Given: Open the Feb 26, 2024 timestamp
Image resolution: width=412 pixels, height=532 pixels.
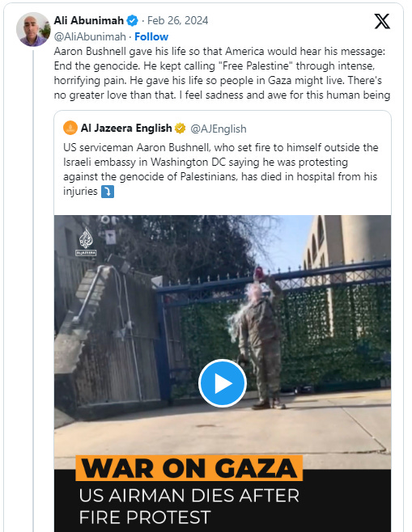Looking at the screenshot, I should click(177, 21).
